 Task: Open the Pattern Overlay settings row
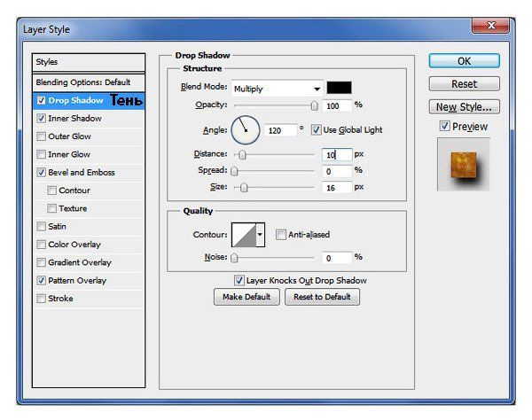89,280
